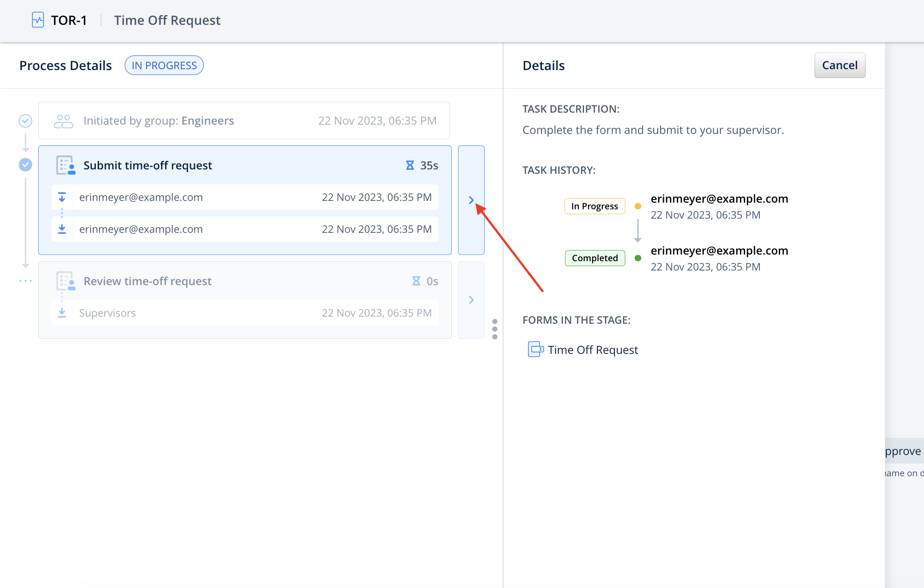The width and height of the screenshot is (924, 588).
Task: Expand Submit time-off request details chevron
Action: [471, 200]
